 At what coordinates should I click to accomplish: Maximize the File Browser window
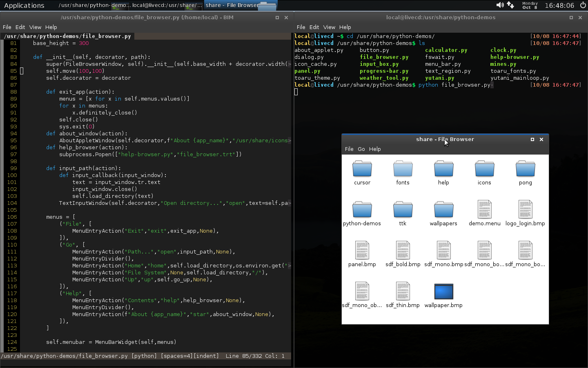[532, 139]
